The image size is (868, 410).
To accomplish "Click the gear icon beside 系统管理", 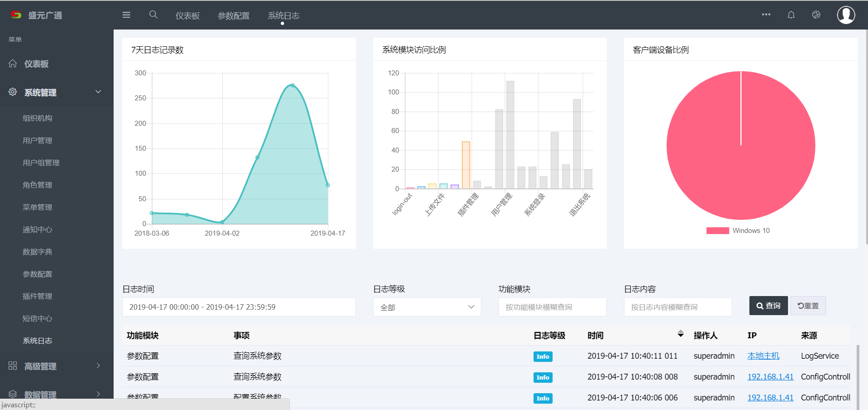I will (x=12, y=92).
